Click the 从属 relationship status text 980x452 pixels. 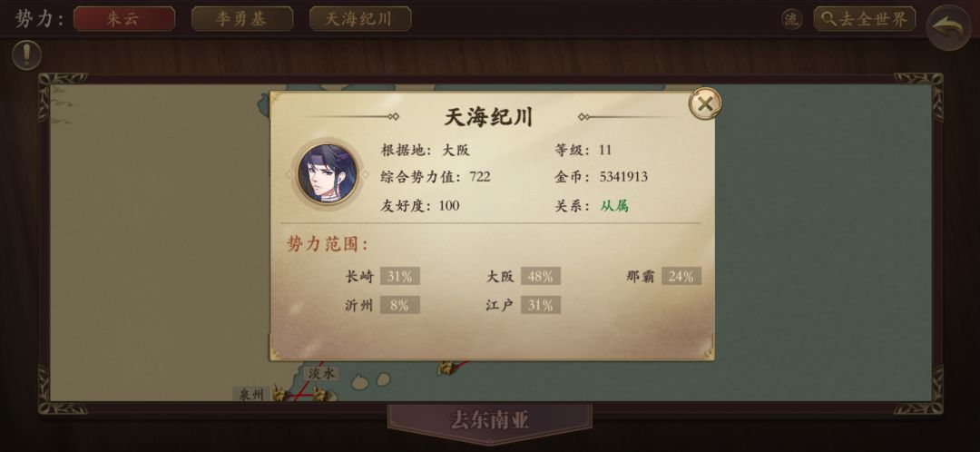614,206
